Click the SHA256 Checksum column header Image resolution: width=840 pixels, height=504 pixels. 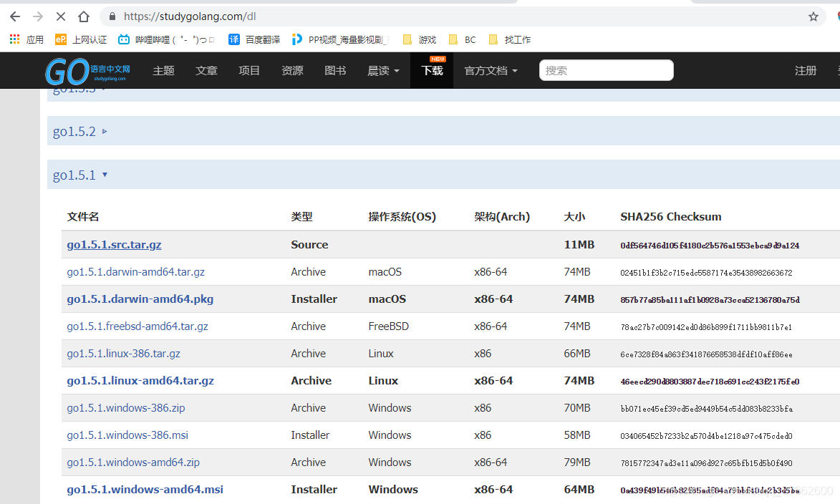click(671, 217)
